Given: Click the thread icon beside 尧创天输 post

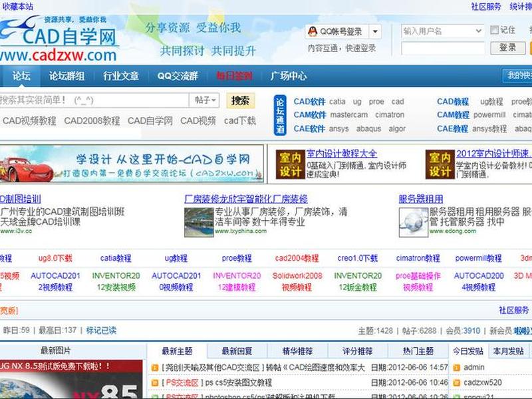Looking at the screenshot, I should coord(155,368).
